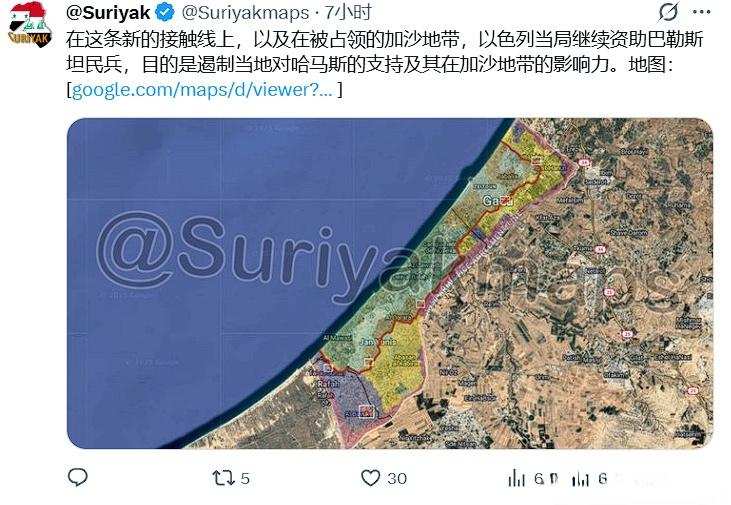Screen dimensions: 731x505
Task: Open the Gaza map image
Action: [x=390, y=283]
